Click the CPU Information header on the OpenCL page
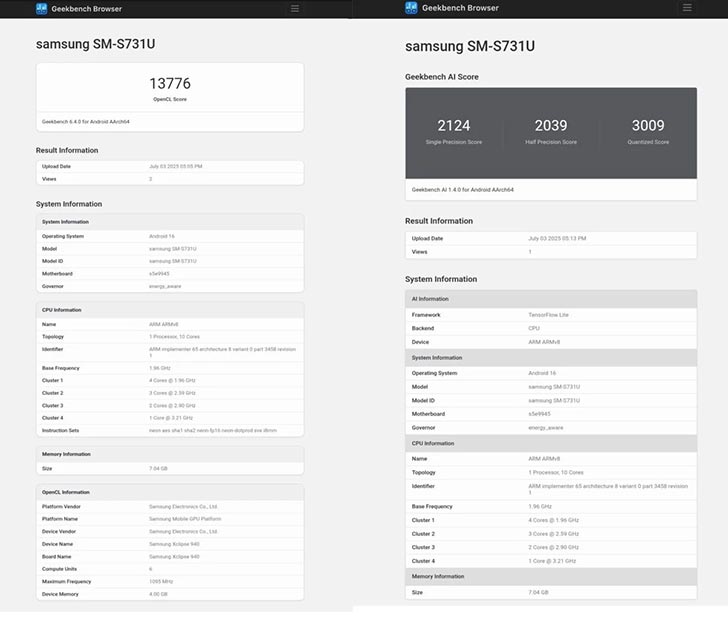The height and width of the screenshot is (619, 728). (170, 310)
